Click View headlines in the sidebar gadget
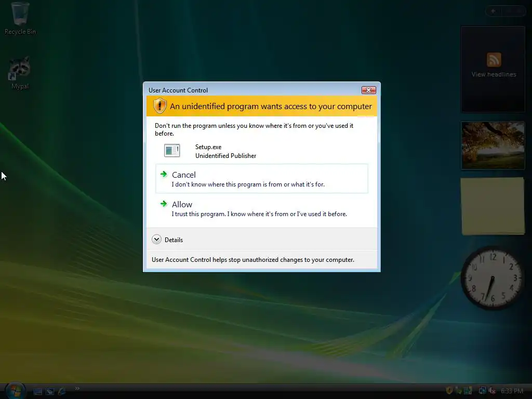The image size is (532, 399). click(x=494, y=74)
